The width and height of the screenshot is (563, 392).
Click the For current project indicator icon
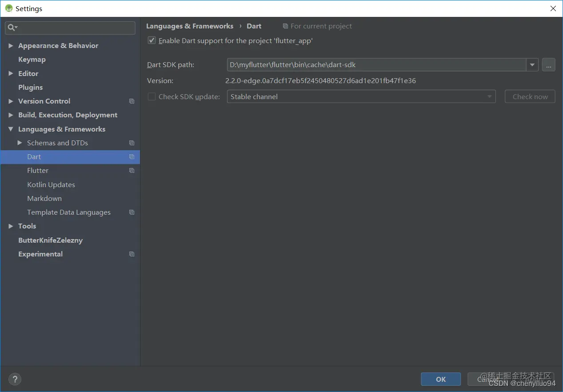(285, 26)
